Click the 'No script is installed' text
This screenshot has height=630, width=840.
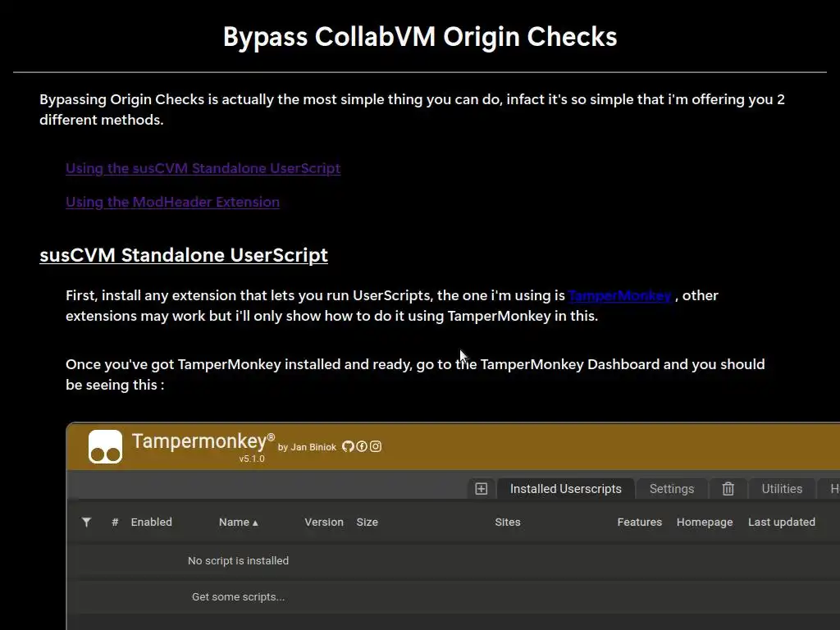coord(239,560)
